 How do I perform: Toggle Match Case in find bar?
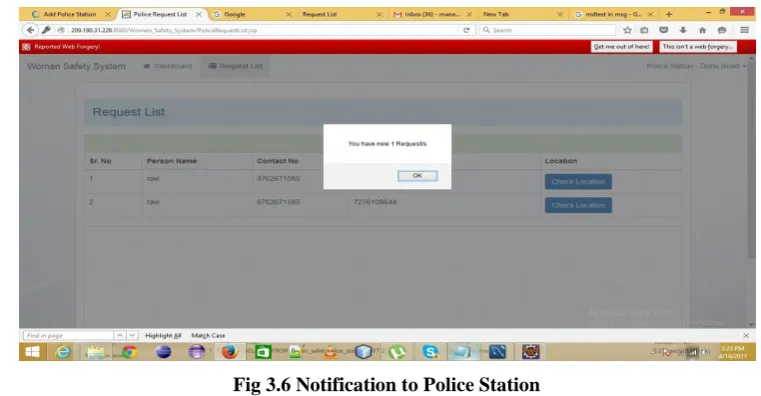pos(208,335)
